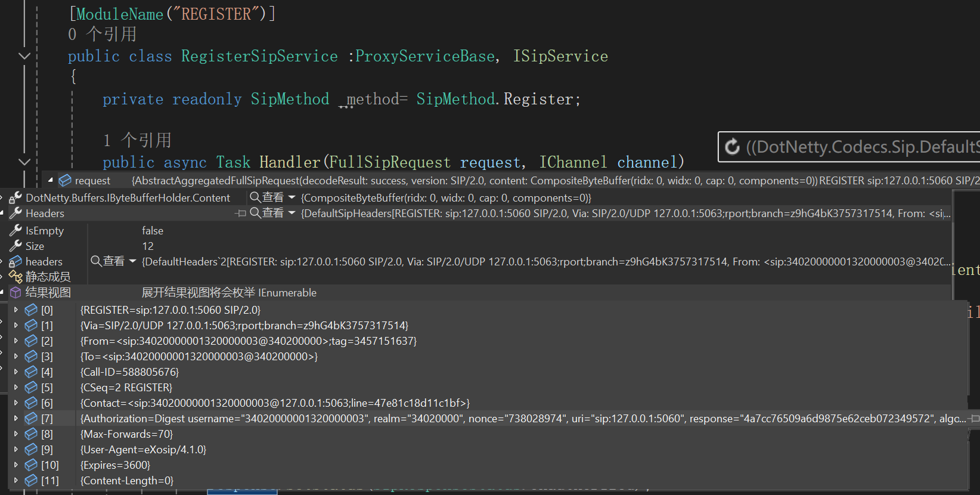Click the static members icon beside 静态成员
The width and height of the screenshot is (980, 495).
coord(15,277)
